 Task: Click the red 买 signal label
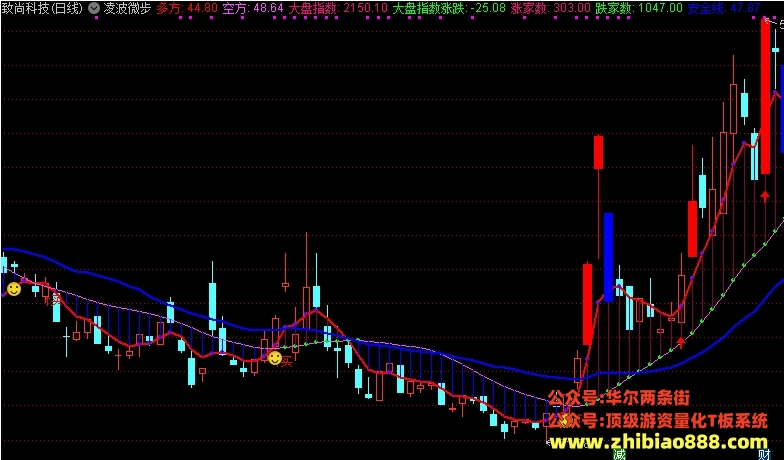286,362
